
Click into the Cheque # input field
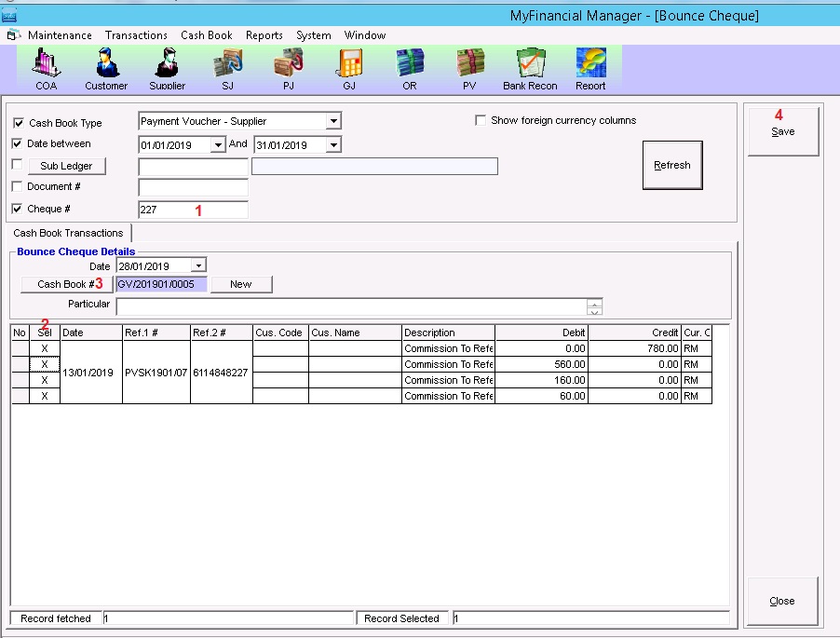[193, 210]
